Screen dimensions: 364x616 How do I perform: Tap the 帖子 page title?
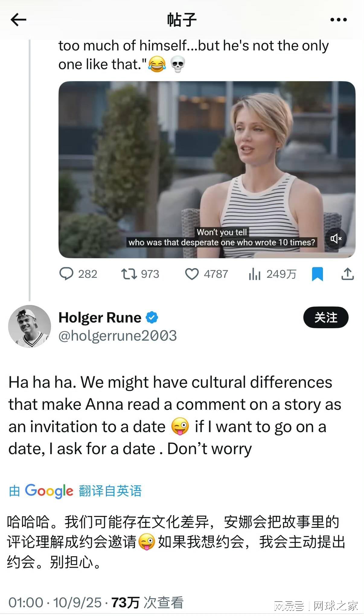[x=182, y=20]
